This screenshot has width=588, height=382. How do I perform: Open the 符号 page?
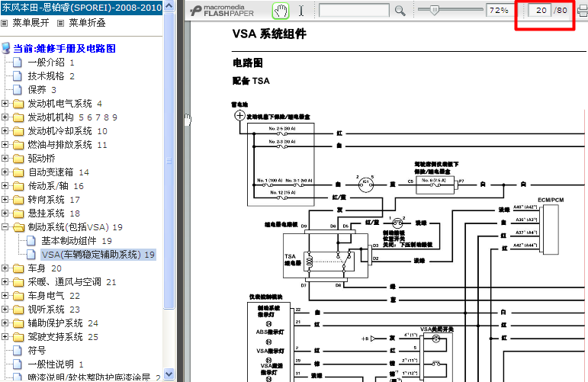[x=37, y=351]
